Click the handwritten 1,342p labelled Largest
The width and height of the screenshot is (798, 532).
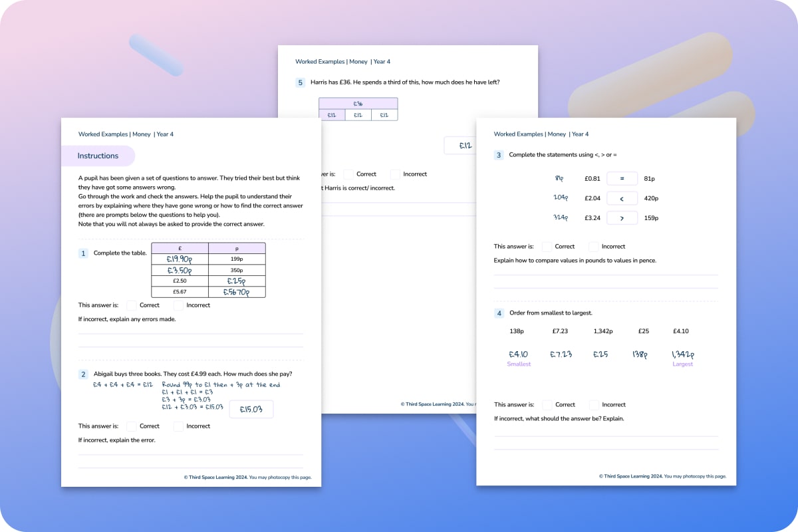683,354
